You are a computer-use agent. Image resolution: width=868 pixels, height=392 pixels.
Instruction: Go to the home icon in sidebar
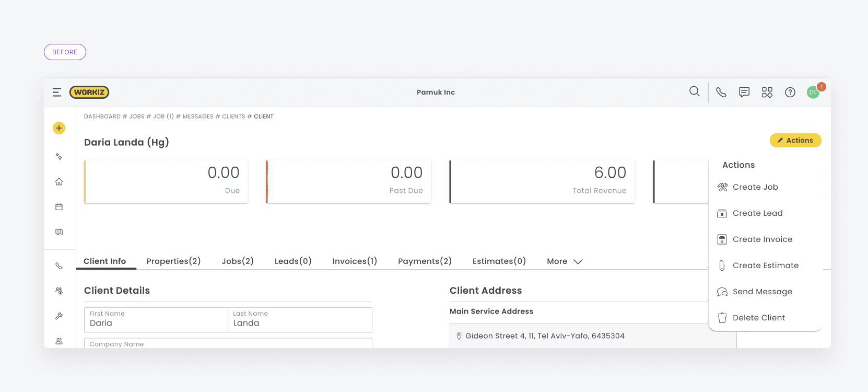pos(59,182)
